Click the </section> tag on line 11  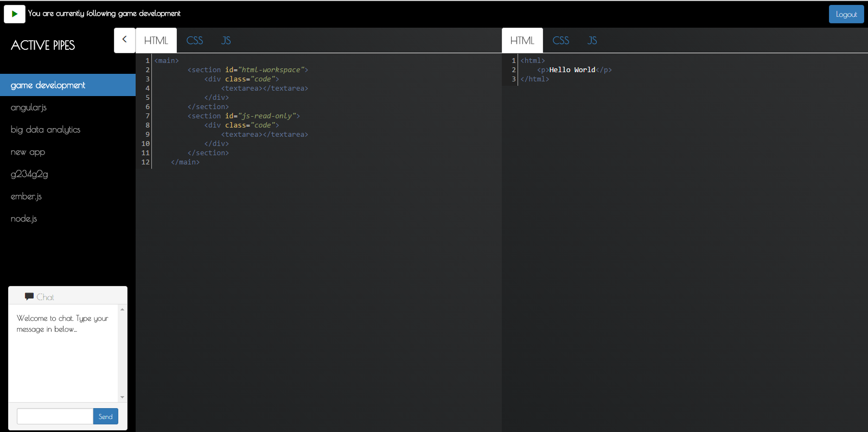tap(208, 153)
